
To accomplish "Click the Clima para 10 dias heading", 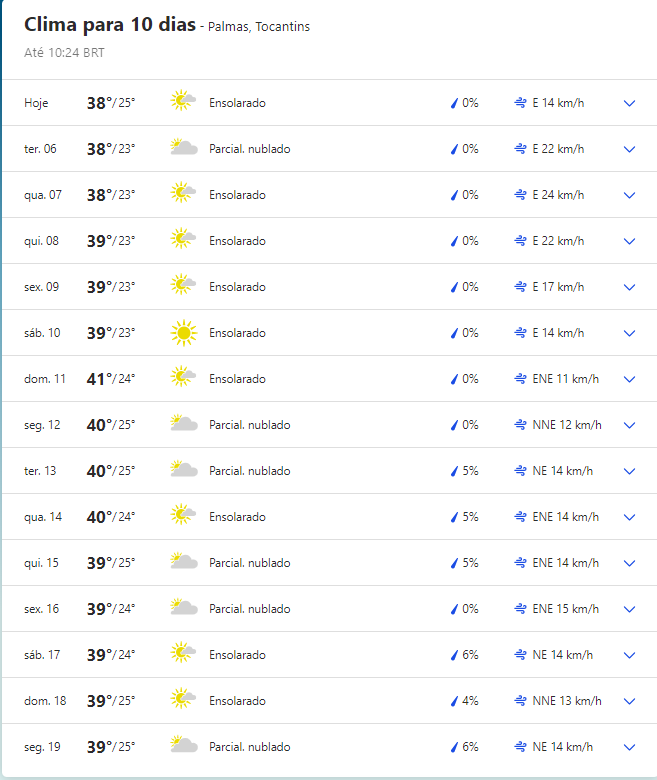I will 110,24.
